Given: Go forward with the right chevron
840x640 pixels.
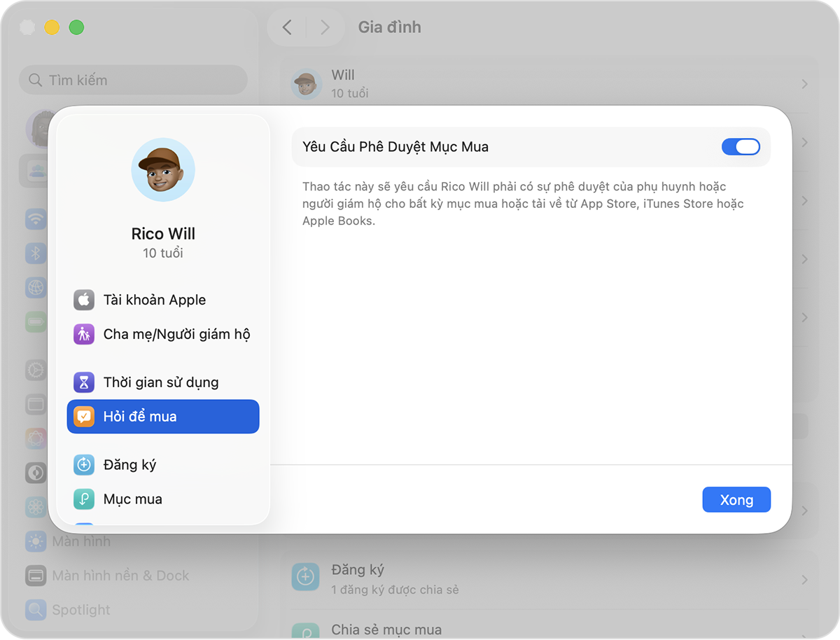Looking at the screenshot, I should click(x=325, y=27).
